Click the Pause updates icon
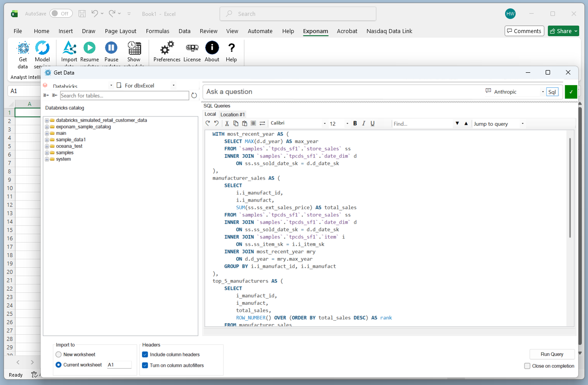The height and width of the screenshot is (385, 588). [x=111, y=48]
